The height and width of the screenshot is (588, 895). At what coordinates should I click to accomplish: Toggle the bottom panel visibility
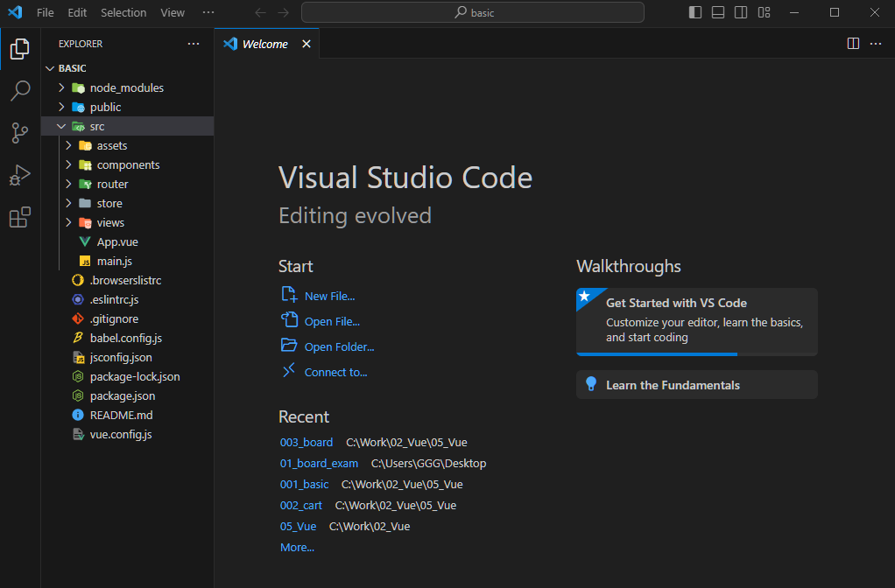pyautogui.click(x=718, y=12)
